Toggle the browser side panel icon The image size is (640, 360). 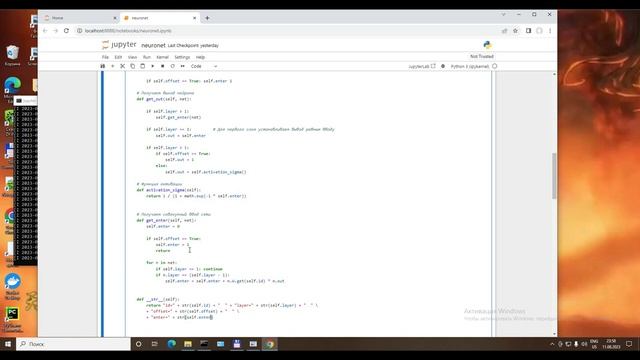tap(528, 31)
